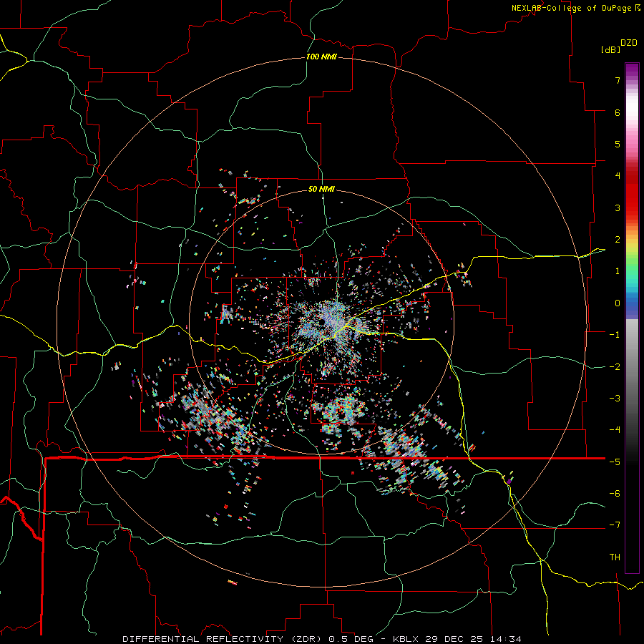Viewport: 644px width, 644px height.
Task: Click the 7 value on color scale
Action: 618,80
